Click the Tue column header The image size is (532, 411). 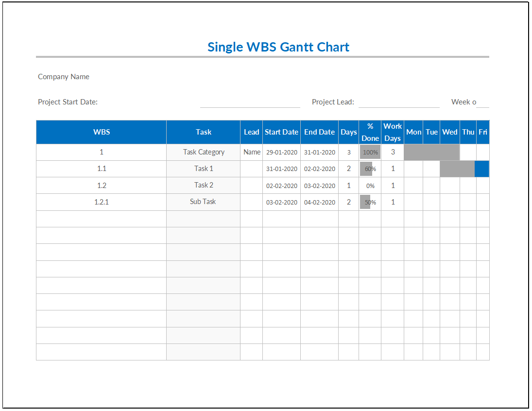[431, 132]
